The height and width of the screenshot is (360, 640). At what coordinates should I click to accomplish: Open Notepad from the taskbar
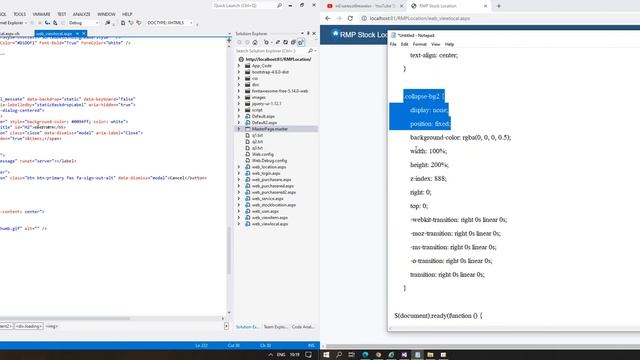pyautogui.click(x=417, y=355)
